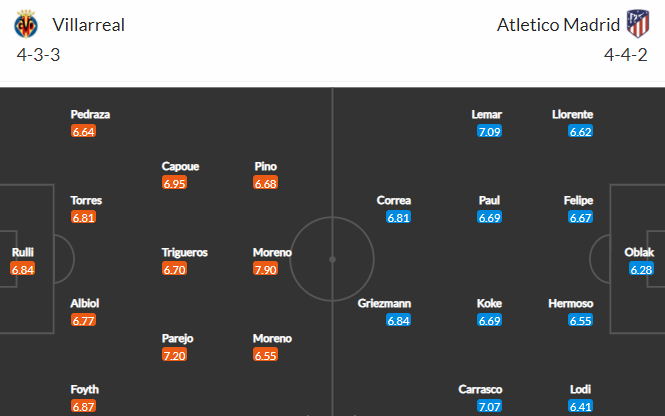Open player Rulli in goal
The width and height of the screenshot is (665, 416).
click(22, 252)
